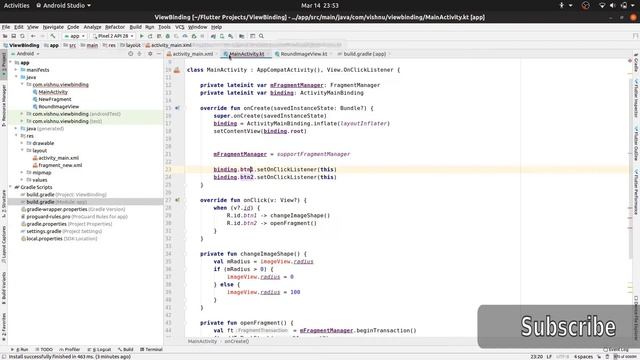This screenshot has height=360, width=640.
Task: Open the TODO tool window
Action: click(44, 349)
